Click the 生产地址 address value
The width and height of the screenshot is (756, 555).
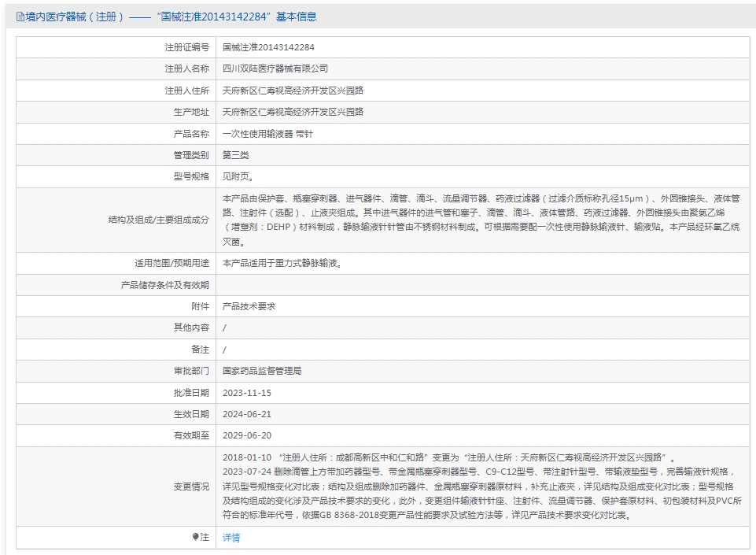click(293, 112)
